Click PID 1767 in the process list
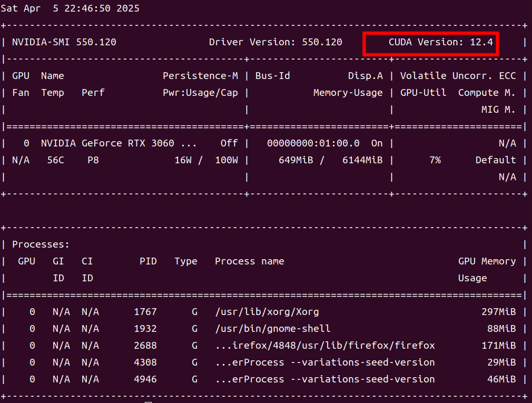532x403 pixels. (145, 312)
